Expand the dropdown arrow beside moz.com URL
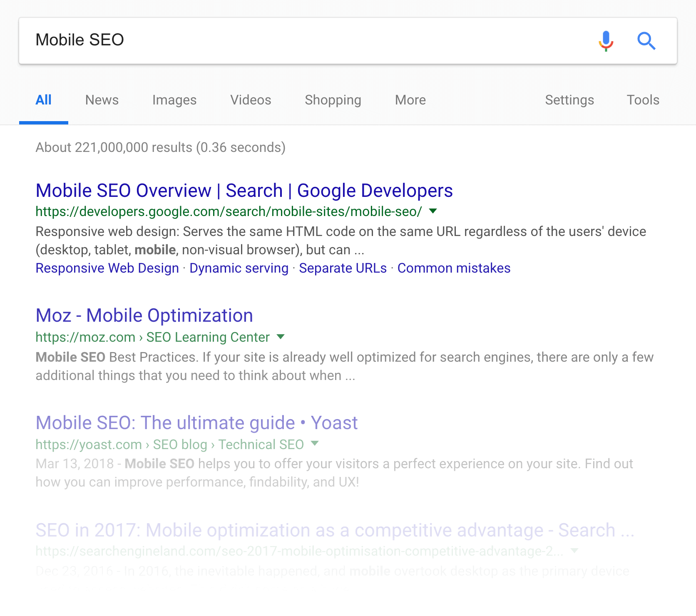The image size is (696, 616). pyautogui.click(x=281, y=337)
